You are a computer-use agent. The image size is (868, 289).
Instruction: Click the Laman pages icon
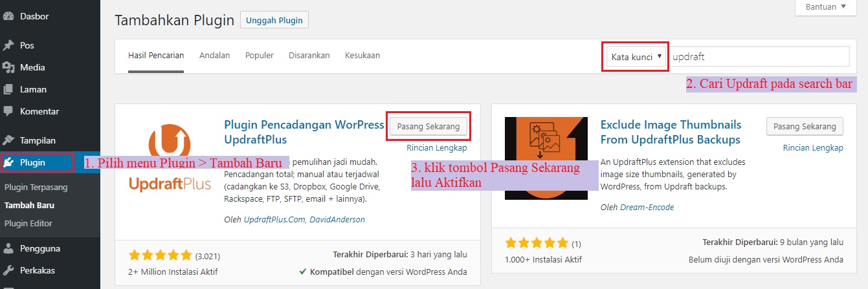click(x=8, y=89)
